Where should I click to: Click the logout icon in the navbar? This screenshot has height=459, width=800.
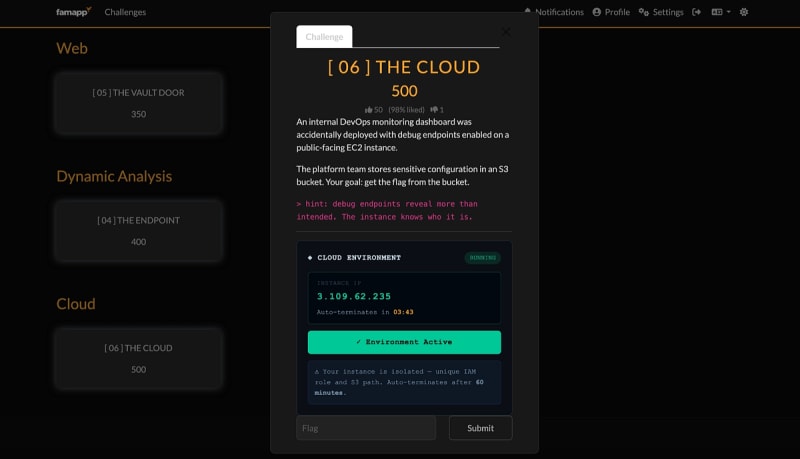(696, 12)
